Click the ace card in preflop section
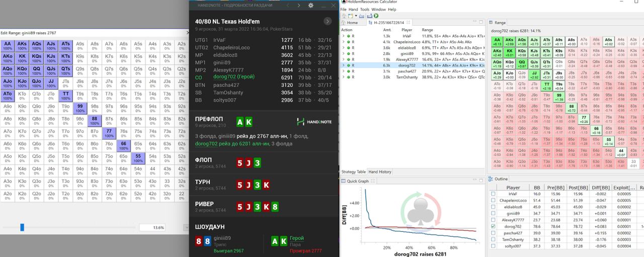This screenshot has height=257, width=644. [x=240, y=122]
